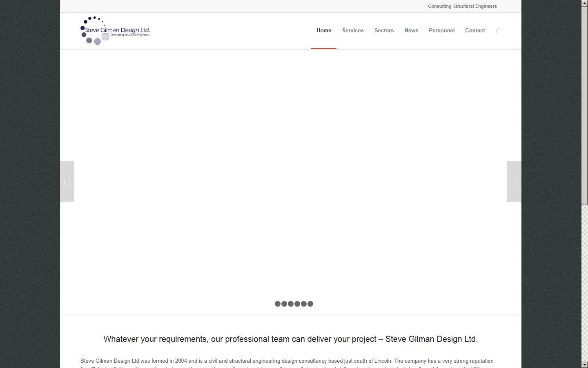Open the Personnel page link
This screenshot has height=368, width=588.
pyautogui.click(x=441, y=30)
